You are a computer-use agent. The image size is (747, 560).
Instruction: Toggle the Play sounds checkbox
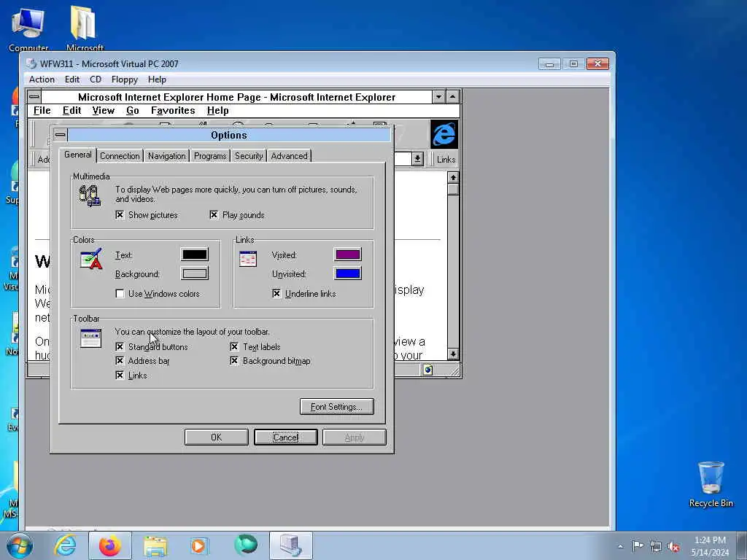(214, 215)
